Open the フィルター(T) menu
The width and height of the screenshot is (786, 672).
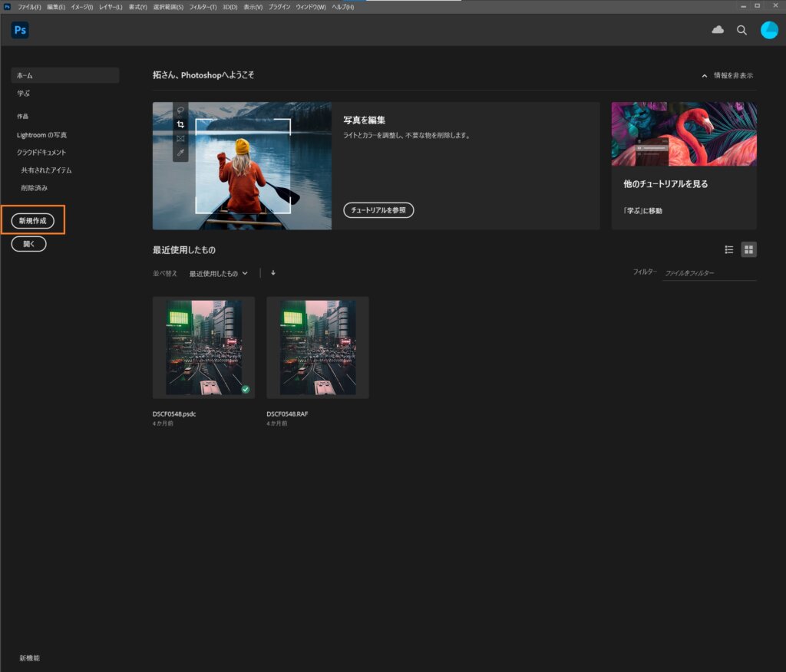203,7
